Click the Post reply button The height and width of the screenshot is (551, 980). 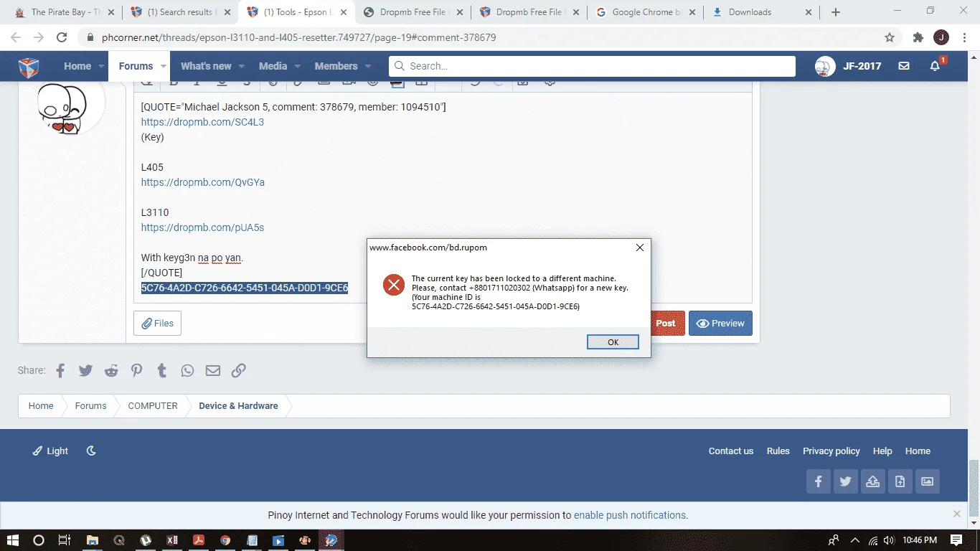coord(666,324)
